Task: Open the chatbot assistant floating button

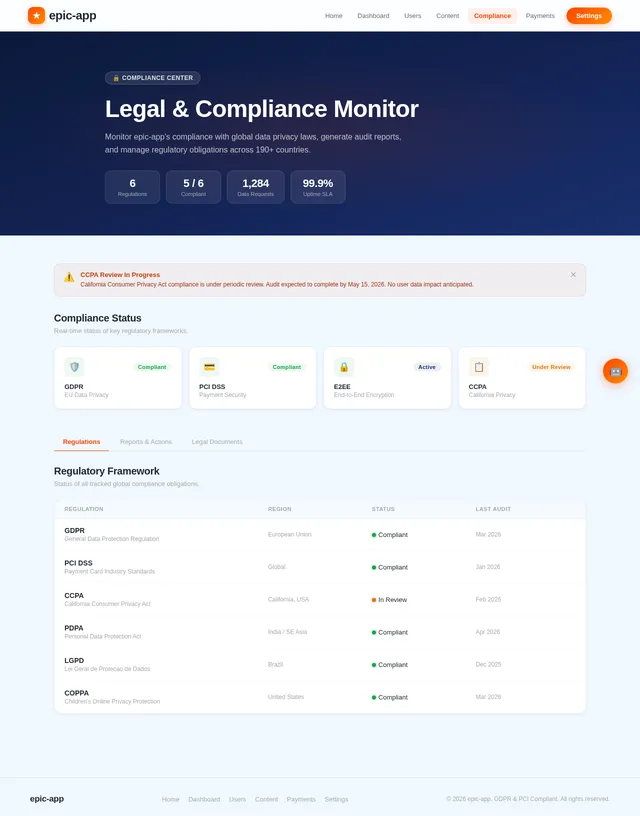Action: point(616,371)
